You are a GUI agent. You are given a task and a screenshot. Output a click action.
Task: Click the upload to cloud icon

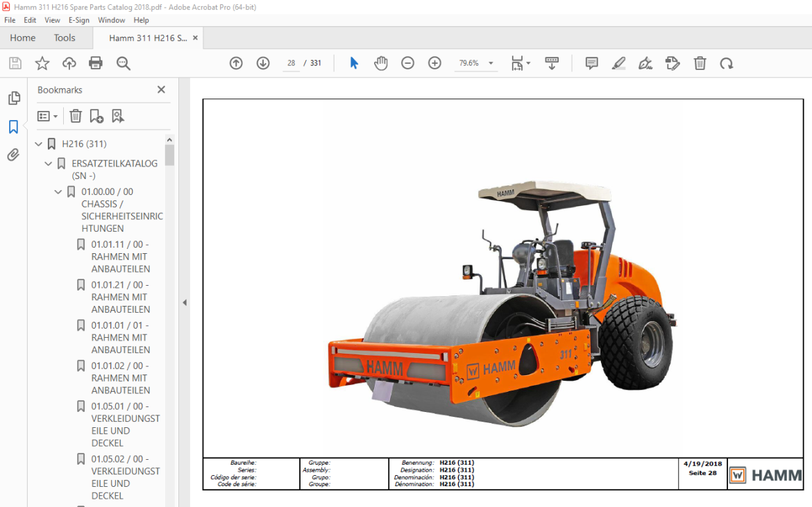tap(69, 63)
